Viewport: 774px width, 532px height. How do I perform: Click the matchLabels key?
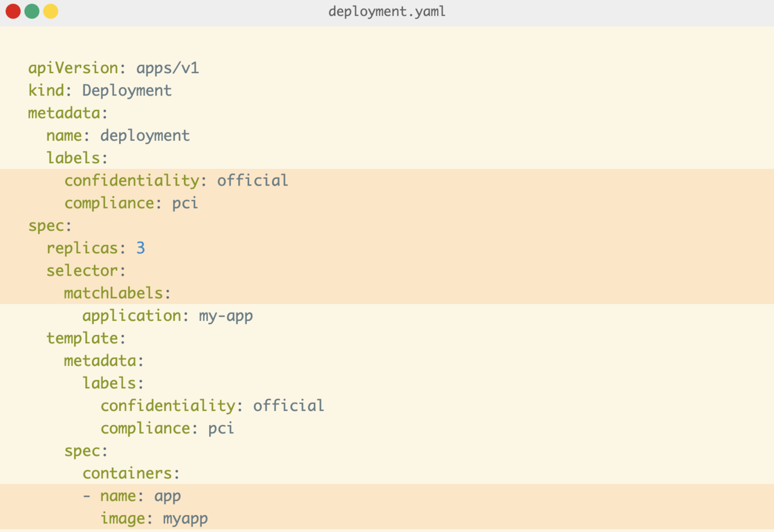click(114, 293)
